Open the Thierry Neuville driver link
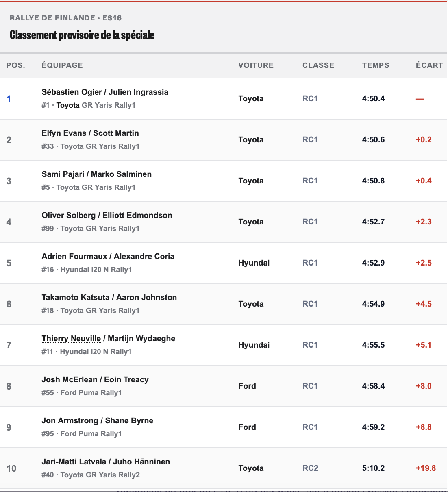 click(71, 338)
